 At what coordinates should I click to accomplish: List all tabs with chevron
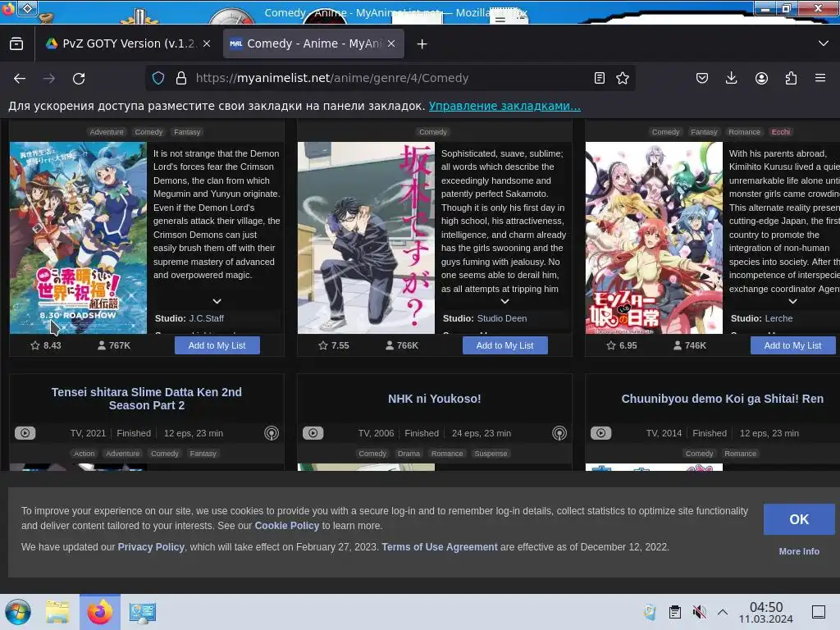pos(824,43)
